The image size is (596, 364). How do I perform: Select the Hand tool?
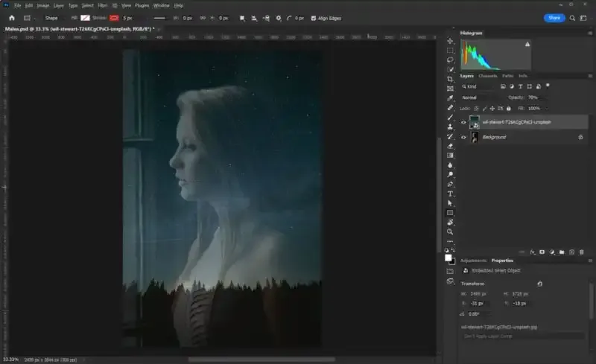[450, 223]
